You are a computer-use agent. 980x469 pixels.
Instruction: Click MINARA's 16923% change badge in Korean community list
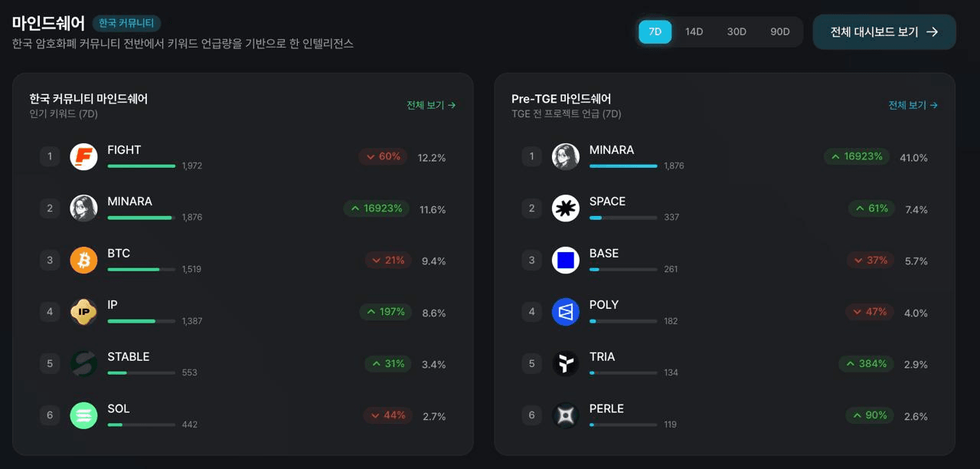tap(377, 208)
